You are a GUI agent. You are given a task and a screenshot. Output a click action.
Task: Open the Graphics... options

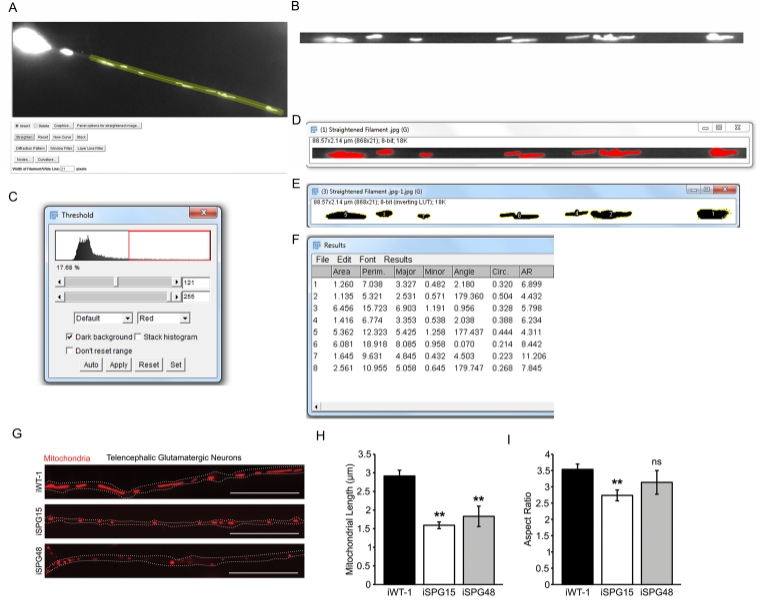[62, 126]
